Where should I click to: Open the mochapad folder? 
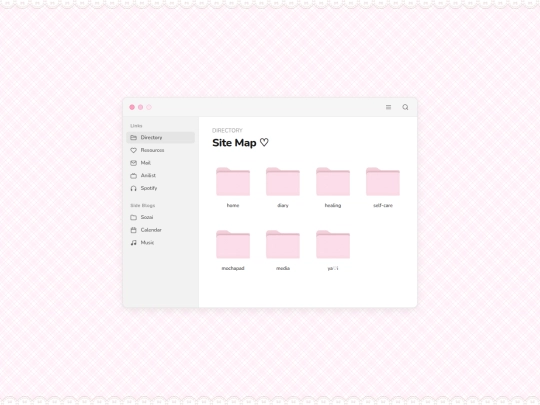[233, 250]
